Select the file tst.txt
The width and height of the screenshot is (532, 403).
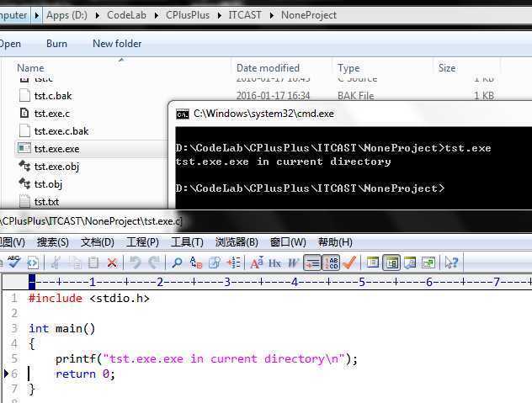[46, 202]
